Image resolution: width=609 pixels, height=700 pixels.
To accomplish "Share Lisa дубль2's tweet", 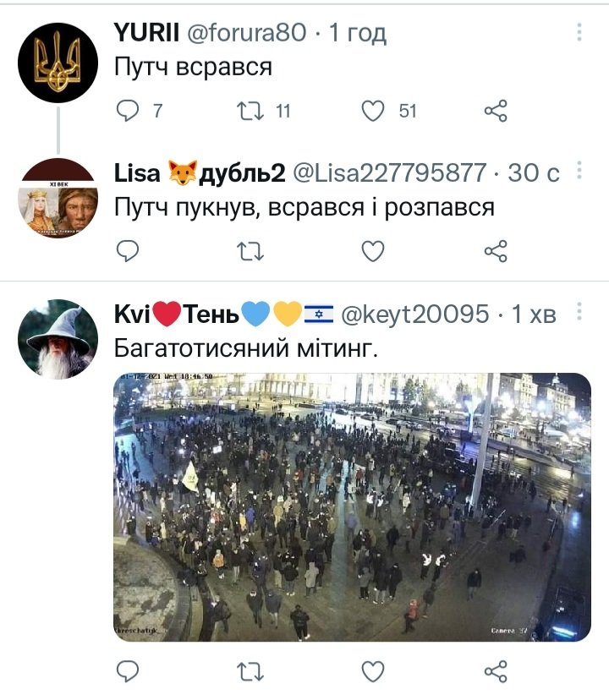I will (496, 251).
